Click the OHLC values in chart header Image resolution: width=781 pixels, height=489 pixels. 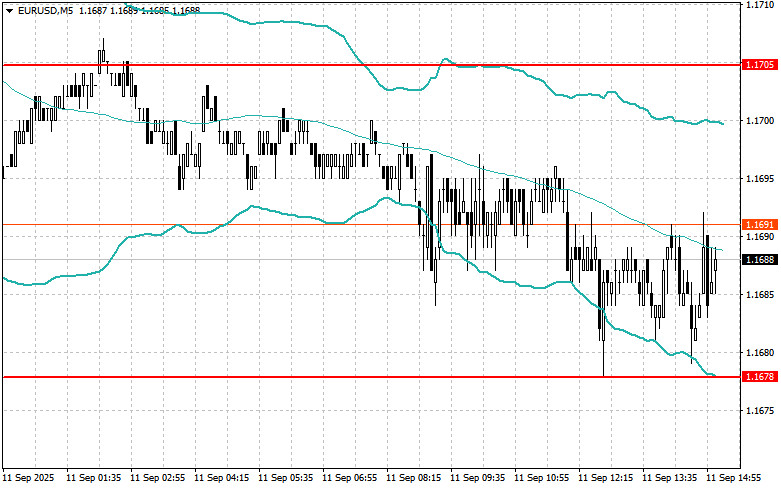click(x=139, y=10)
